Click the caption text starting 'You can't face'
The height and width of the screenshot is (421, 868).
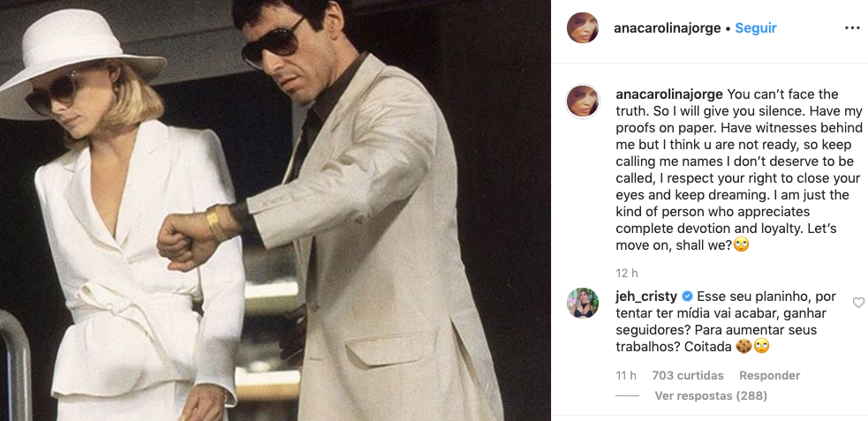(x=740, y=169)
